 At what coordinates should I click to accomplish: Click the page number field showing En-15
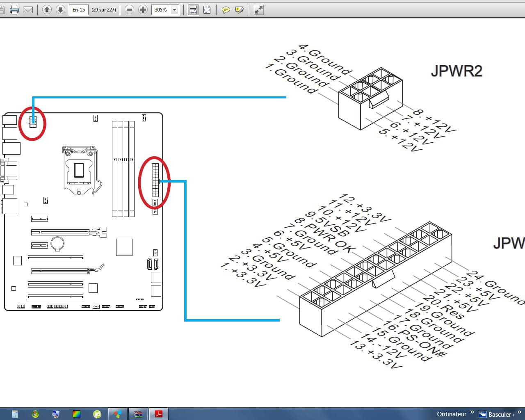pyautogui.click(x=79, y=9)
